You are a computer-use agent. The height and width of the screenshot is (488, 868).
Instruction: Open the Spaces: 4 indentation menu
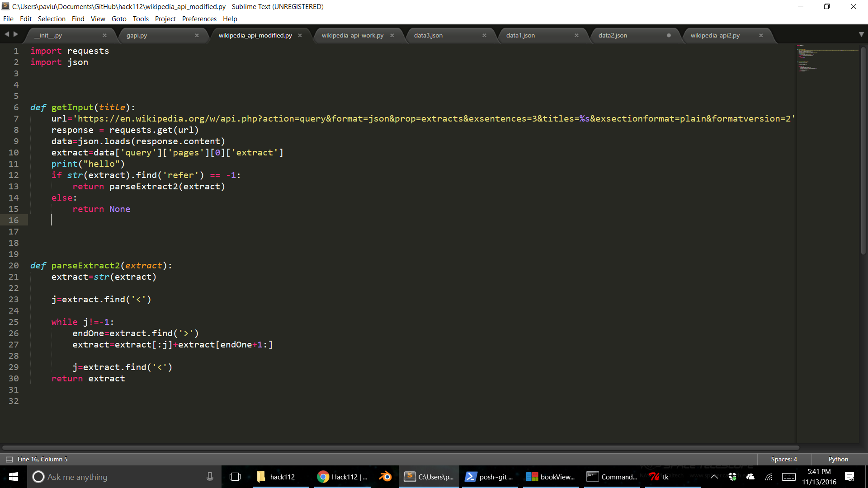tap(784, 459)
